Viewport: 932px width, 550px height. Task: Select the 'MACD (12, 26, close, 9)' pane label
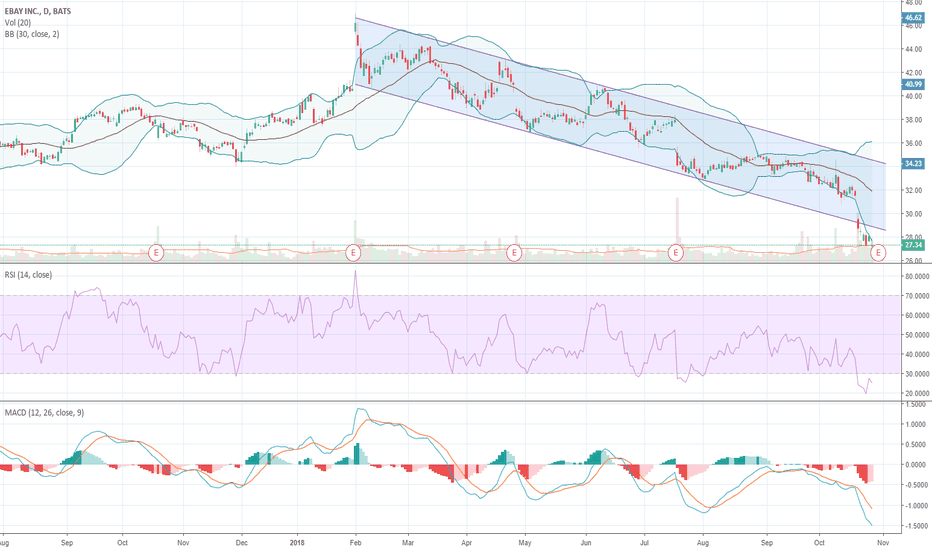[x=44, y=412]
